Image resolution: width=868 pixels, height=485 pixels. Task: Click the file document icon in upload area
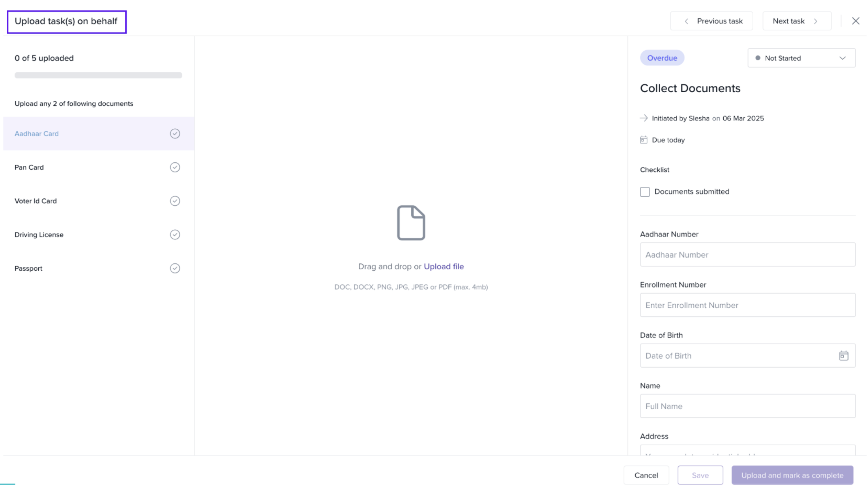click(411, 223)
